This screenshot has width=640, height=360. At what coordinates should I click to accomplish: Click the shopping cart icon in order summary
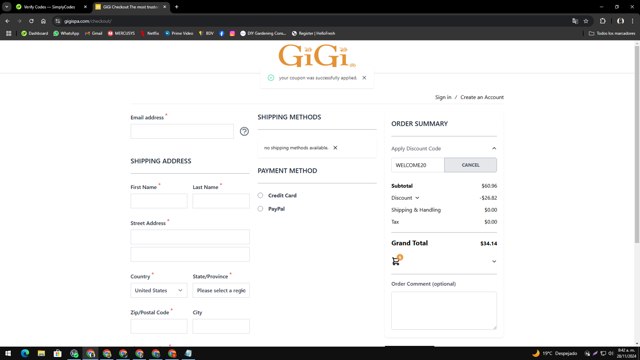click(396, 260)
